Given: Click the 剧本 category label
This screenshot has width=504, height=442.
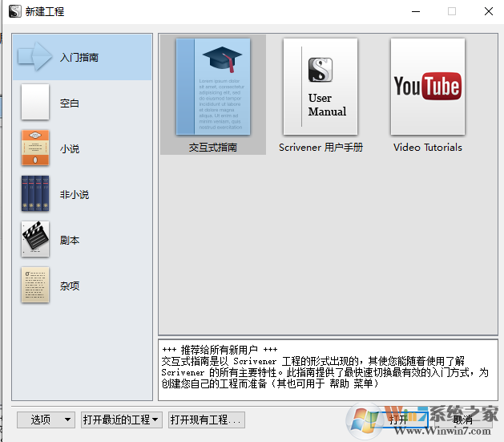Looking at the screenshot, I should (70, 240).
